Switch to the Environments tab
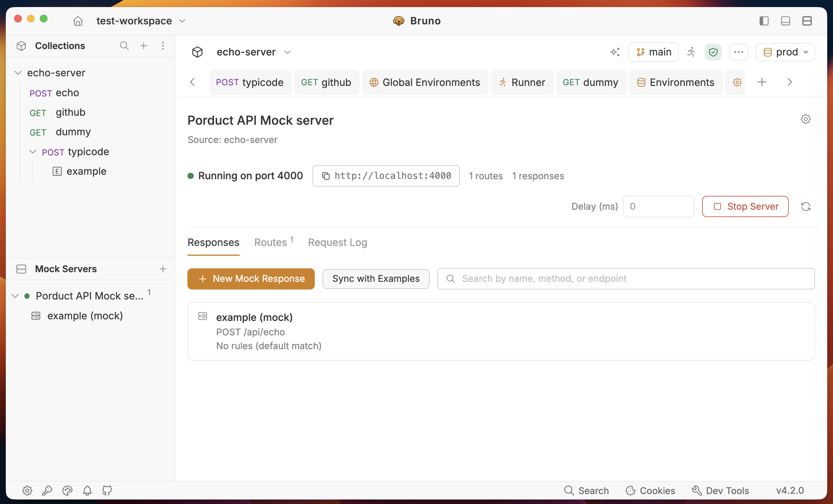The height and width of the screenshot is (504, 833). pos(675,82)
